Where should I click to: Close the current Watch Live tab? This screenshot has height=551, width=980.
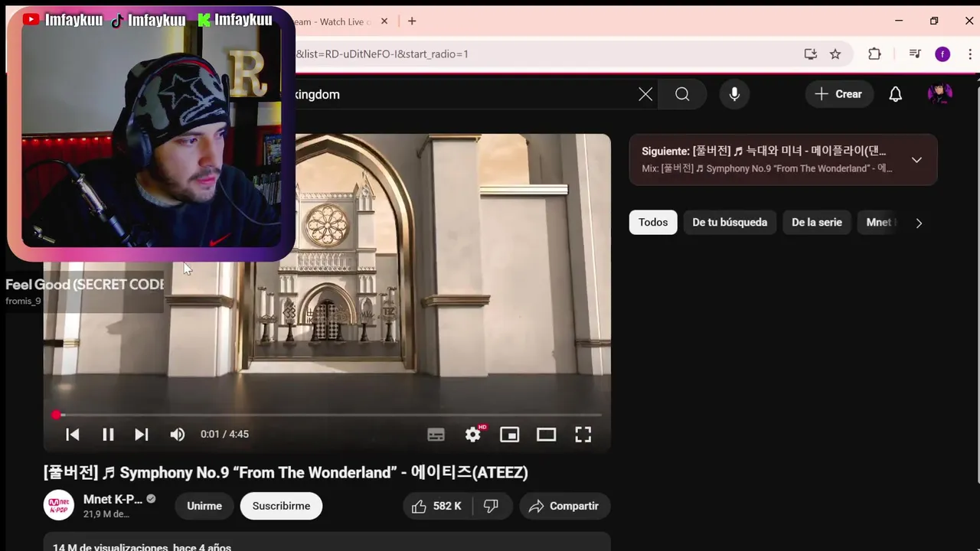point(384,21)
